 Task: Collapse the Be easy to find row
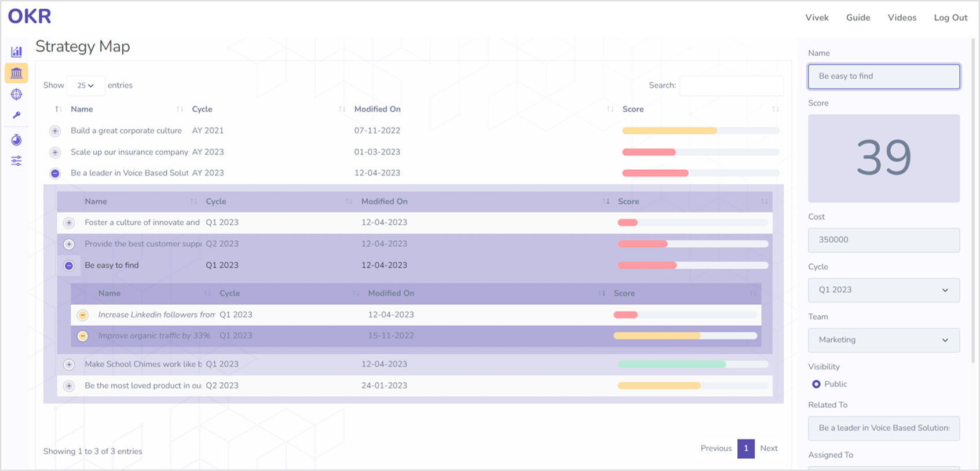69,266
